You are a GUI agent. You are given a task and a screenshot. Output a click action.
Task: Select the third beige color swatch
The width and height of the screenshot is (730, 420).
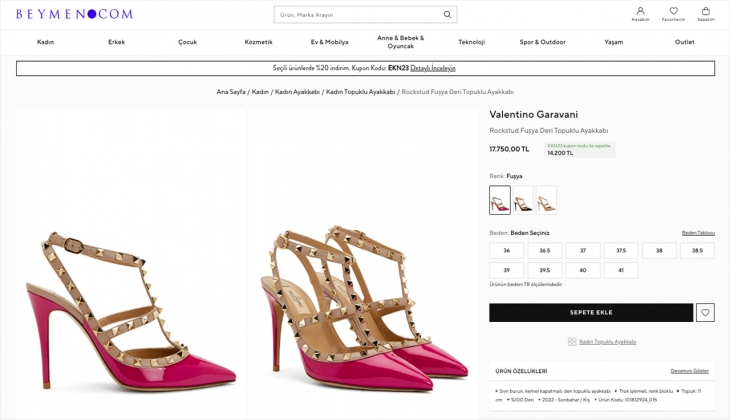click(x=546, y=200)
